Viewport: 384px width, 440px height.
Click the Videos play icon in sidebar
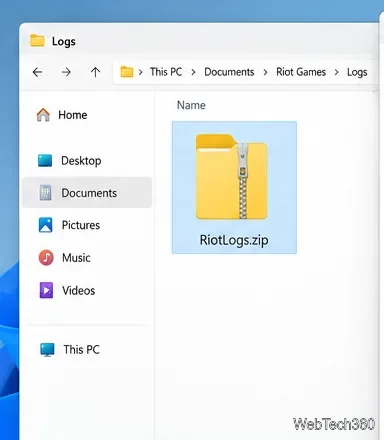(46, 290)
